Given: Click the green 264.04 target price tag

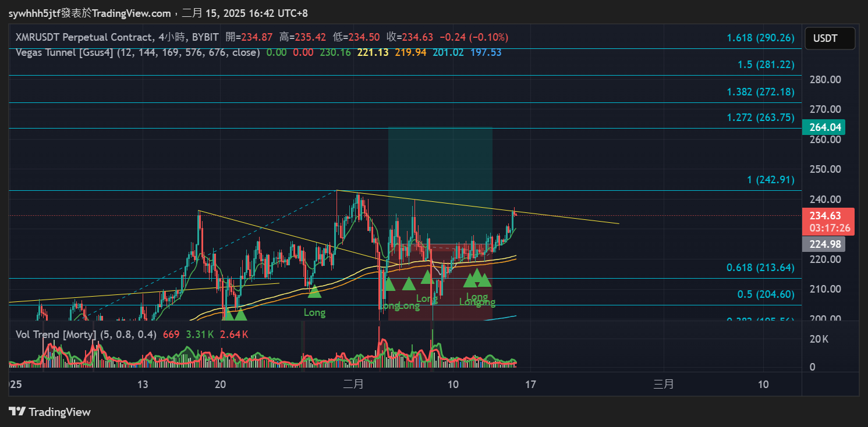Looking at the screenshot, I should [823, 127].
